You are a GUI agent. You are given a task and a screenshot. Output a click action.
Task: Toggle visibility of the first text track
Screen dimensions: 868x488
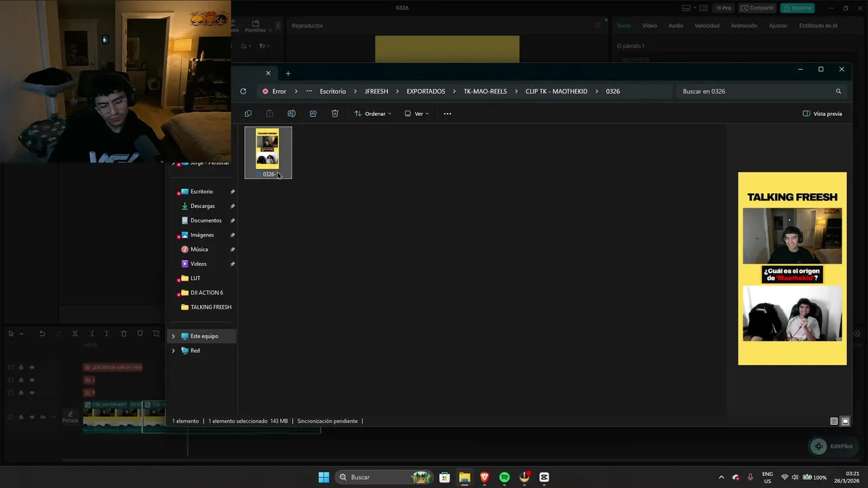[x=32, y=367]
